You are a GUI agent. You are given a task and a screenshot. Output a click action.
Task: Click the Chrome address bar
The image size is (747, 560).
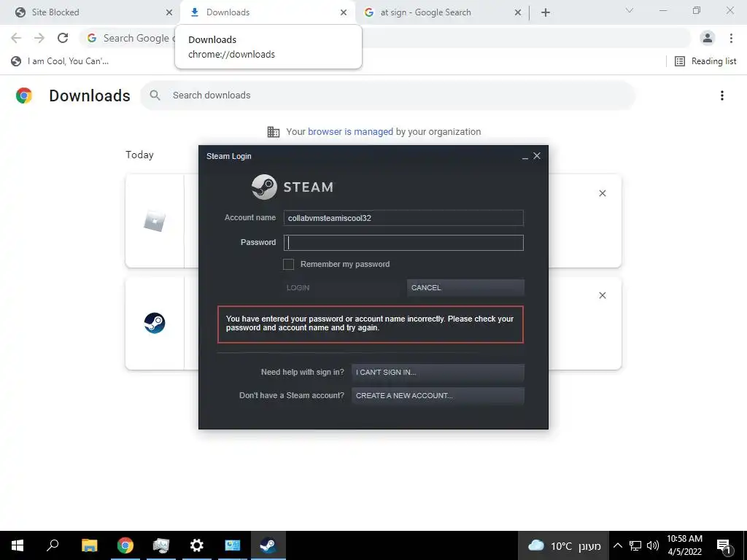(385, 38)
